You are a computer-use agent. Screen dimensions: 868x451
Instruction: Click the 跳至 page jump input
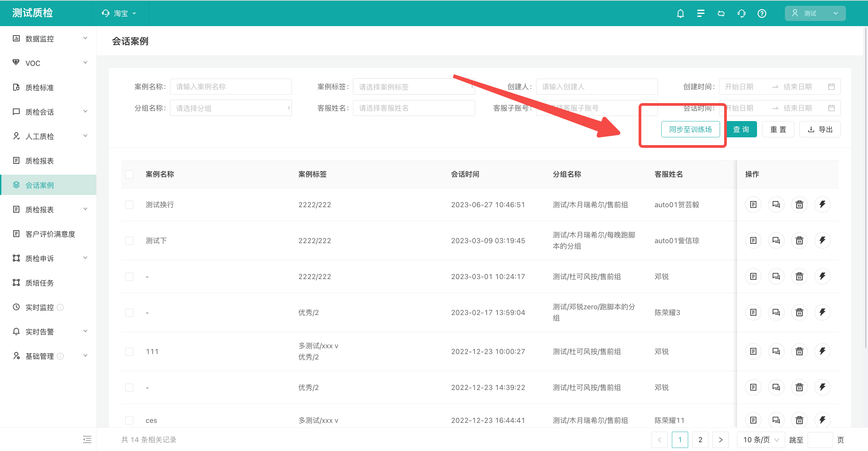820,440
